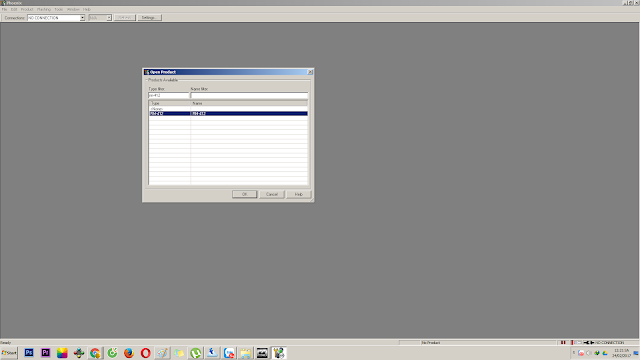Open the Tools menu

59,9
